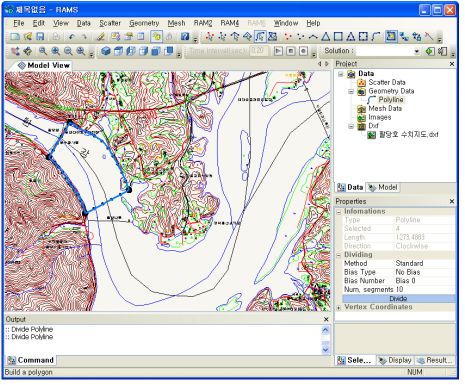Collapse the Data root tree node
This screenshot has height=385, width=465.
point(340,74)
